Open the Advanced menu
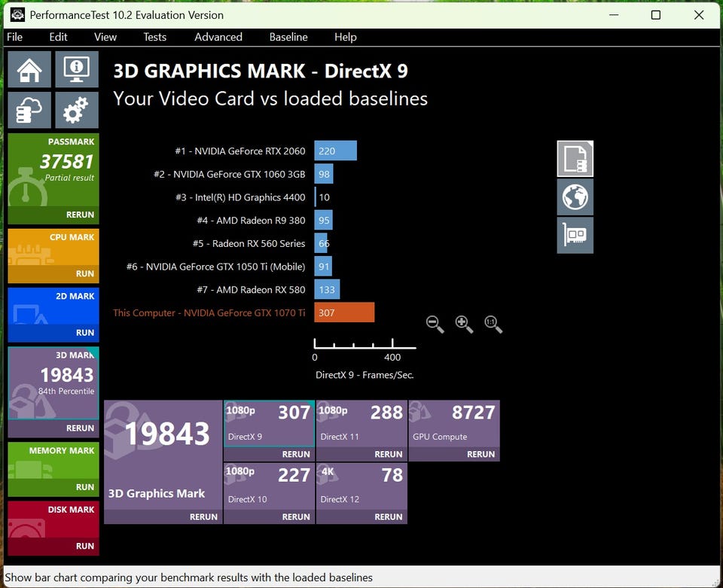This screenshot has width=723, height=588. pos(218,37)
